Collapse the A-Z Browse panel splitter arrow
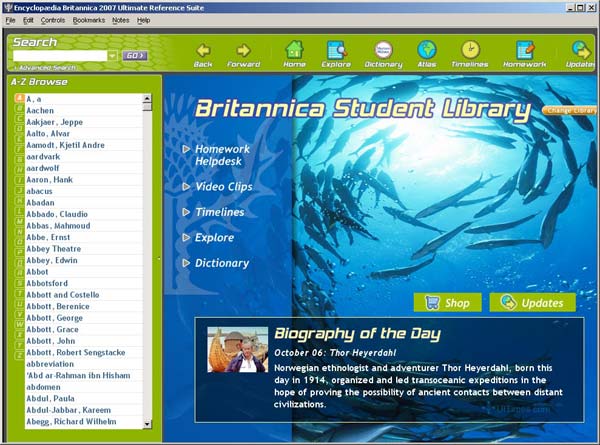Image resolution: width=600 pixels, height=445 pixels. point(160,259)
